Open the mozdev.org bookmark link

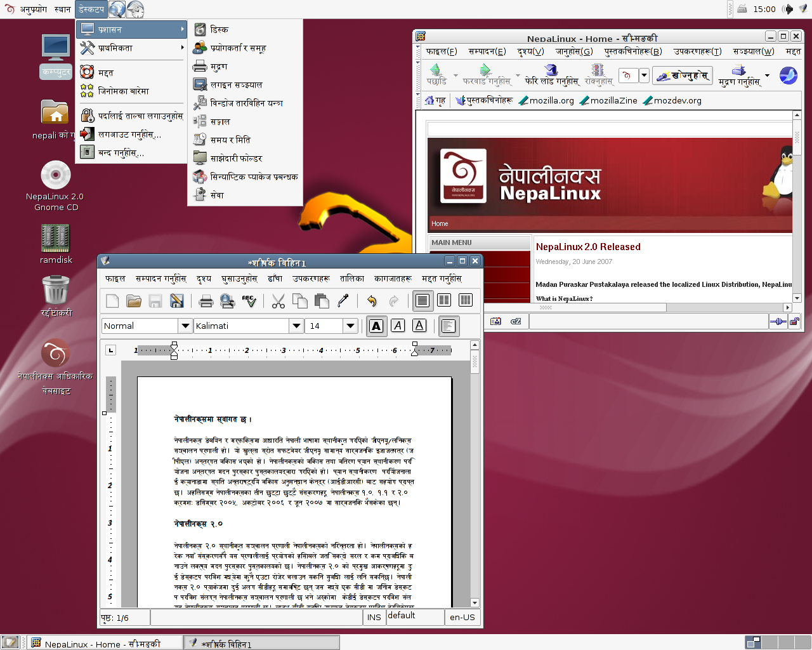click(x=672, y=100)
